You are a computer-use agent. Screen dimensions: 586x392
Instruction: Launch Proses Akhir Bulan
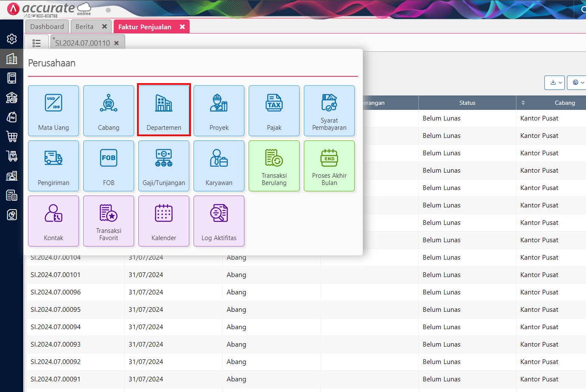click(329, 165)
